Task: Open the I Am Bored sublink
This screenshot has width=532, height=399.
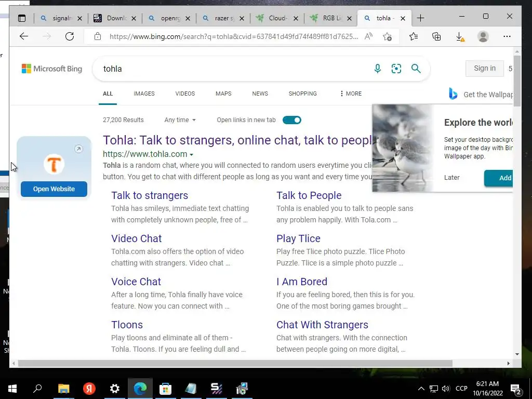Action: [302, 282]
